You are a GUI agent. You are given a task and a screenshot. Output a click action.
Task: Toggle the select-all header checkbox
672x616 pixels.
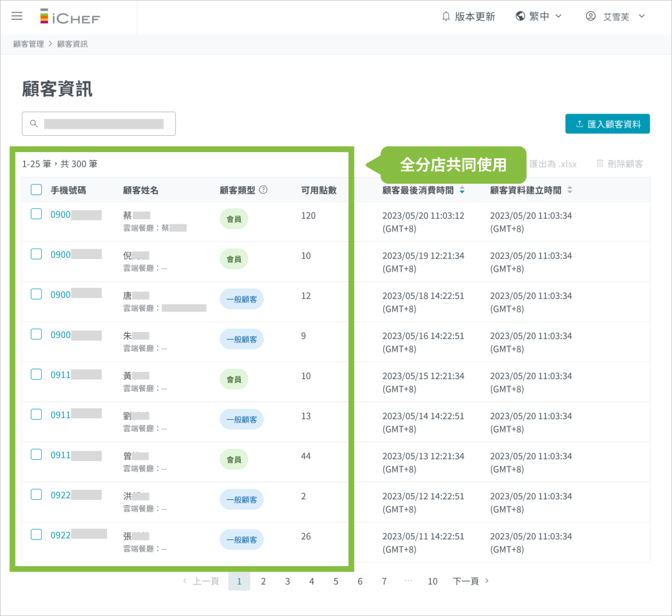pos(37,190)
